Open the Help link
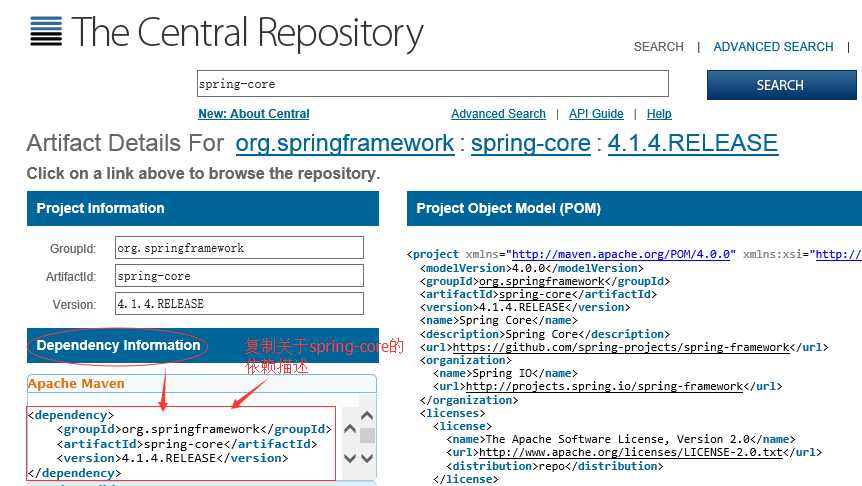 coord(659,114)
